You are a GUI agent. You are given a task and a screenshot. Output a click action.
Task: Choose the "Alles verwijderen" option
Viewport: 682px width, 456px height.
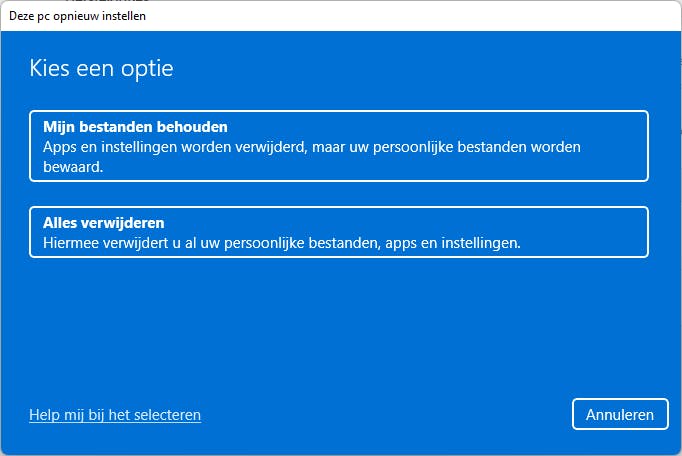(x=339, y=232)
